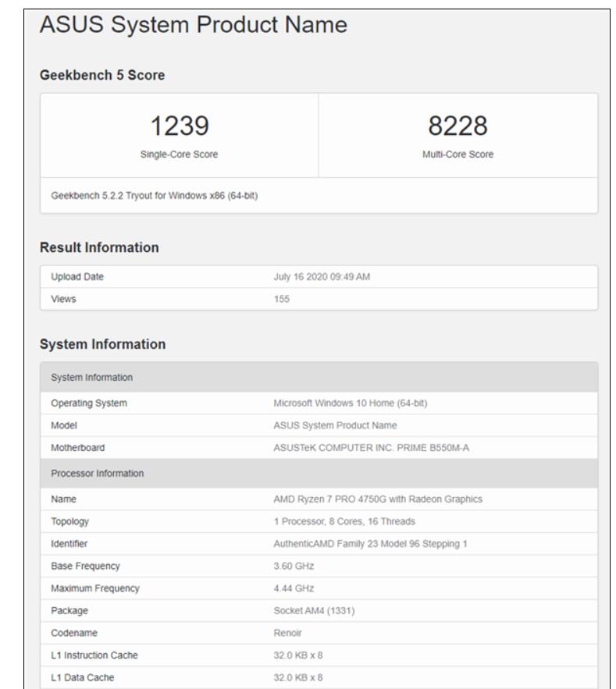This screenshot has width=616, height=689.
Task: Click the Upload Date label
Action: tap(77, 277)
